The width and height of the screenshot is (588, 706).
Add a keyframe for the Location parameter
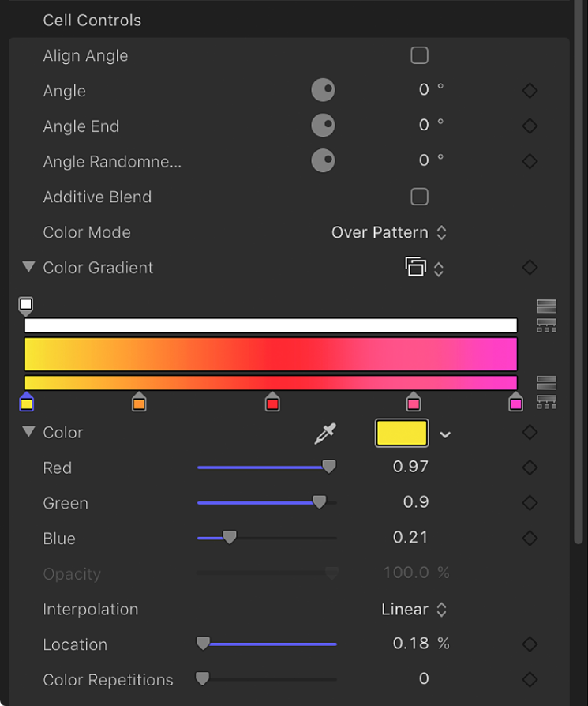click(x=529, y=644)
